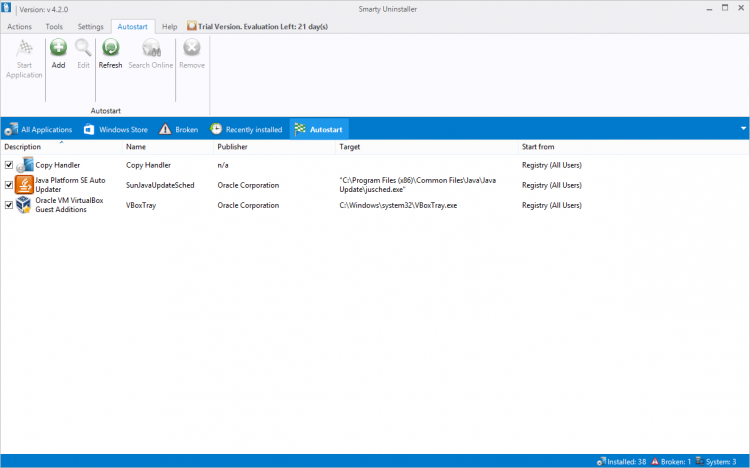Click the n/a publisher cell
The height and width of the screenshot is (468, 750).
coord(223,165)
